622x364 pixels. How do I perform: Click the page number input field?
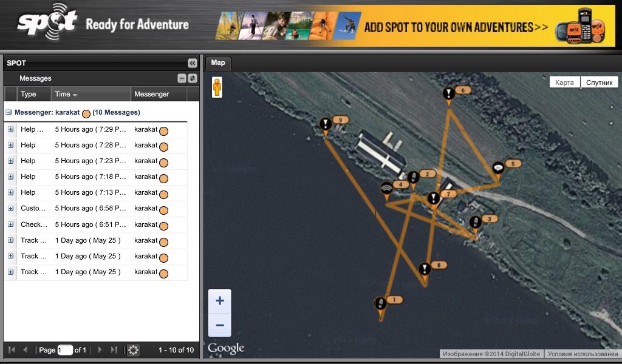65,350
